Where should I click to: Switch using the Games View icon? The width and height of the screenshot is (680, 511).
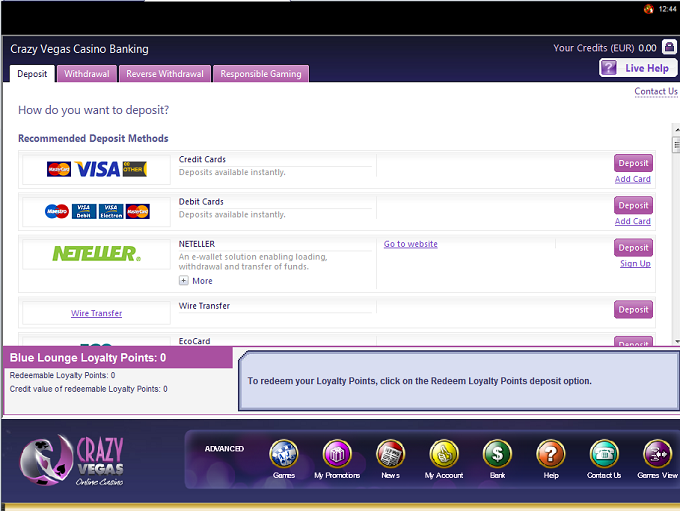(x=657, y=454)
